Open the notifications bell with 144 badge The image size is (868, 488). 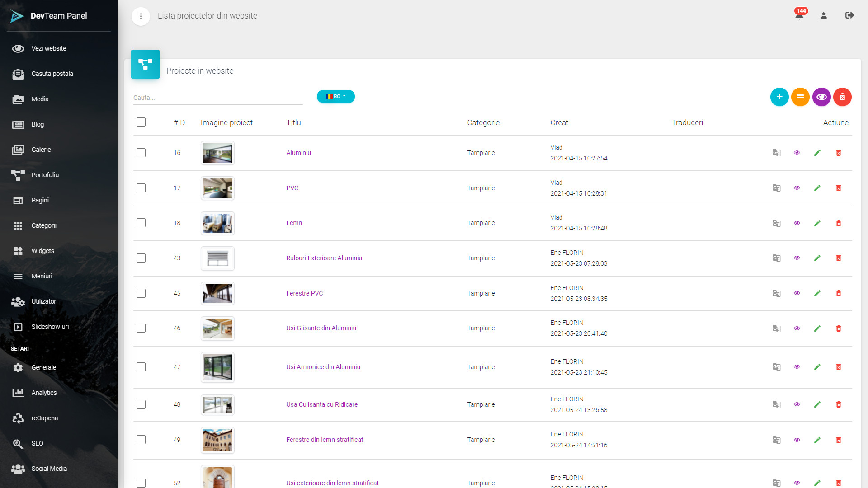799,16
